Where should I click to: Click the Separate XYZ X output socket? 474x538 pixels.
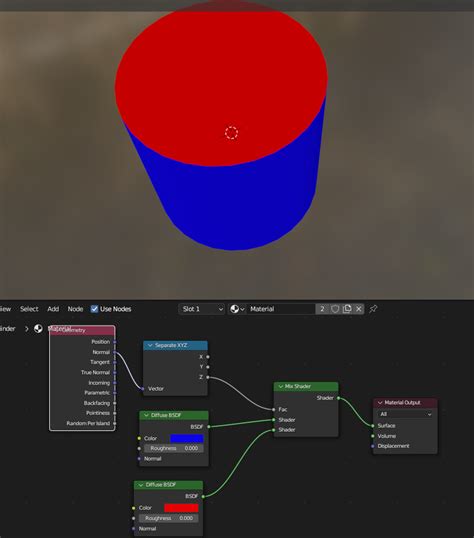208,357
